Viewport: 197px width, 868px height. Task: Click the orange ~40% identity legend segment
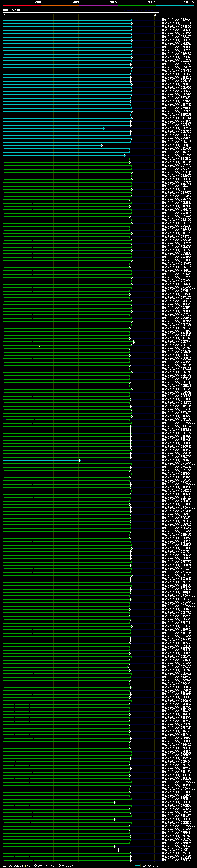tap(60, 6)
